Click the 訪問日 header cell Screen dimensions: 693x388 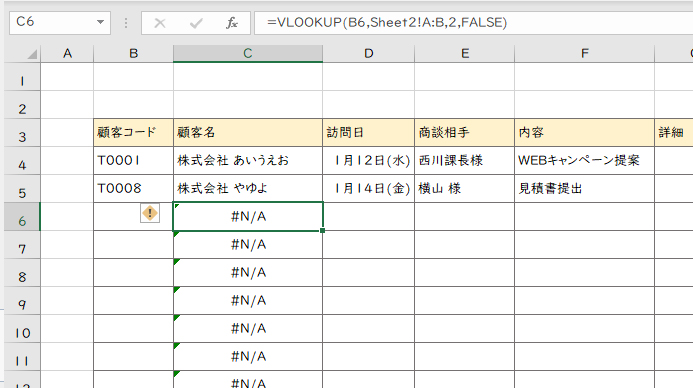[369, 133]
